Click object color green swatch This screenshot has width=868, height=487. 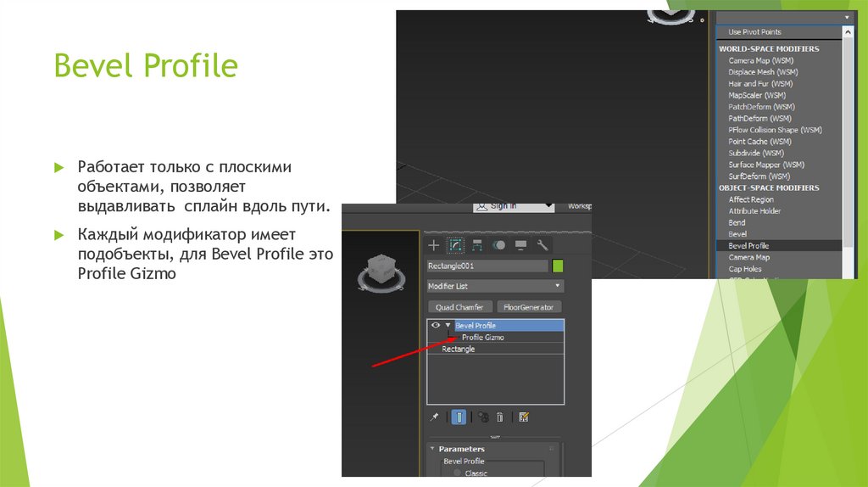click(558, 266)
